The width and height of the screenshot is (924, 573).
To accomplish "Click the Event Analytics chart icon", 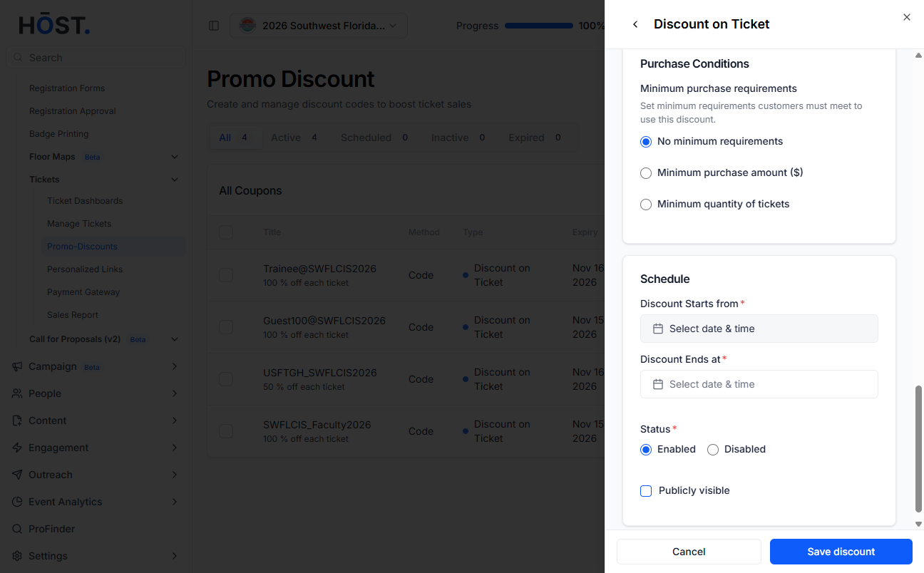I will [17, 502].
